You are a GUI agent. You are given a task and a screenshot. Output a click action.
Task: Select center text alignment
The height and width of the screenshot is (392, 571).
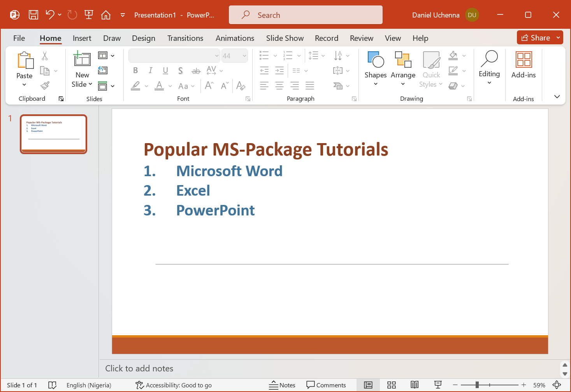279,85
